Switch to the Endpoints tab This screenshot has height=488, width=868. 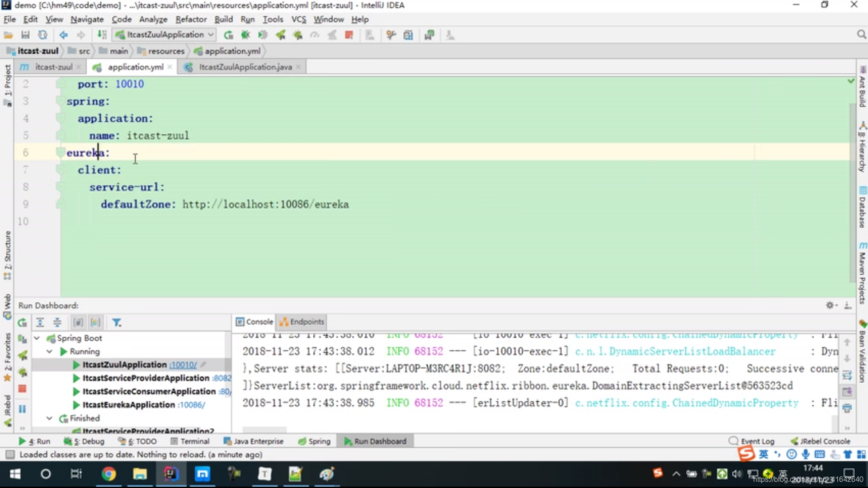click(302, 321)
